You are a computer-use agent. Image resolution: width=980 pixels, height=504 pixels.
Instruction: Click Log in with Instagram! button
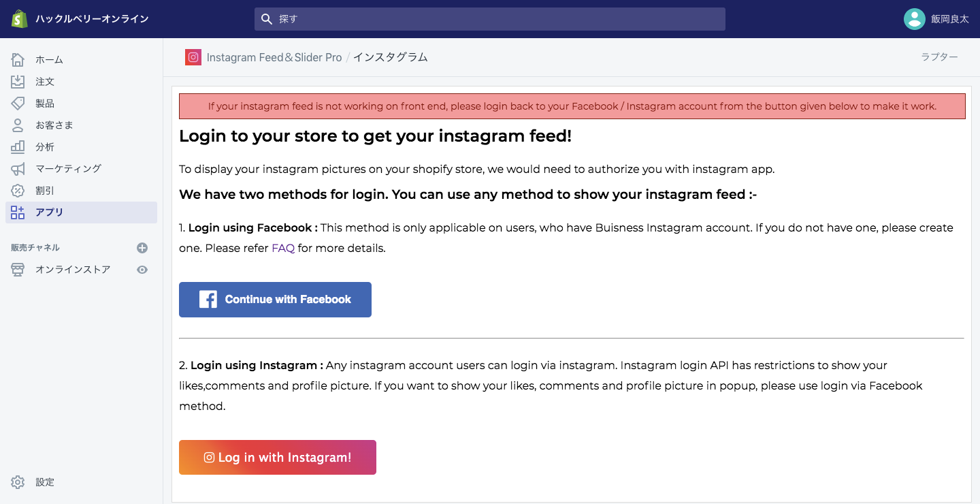click(x=278, y=457)
